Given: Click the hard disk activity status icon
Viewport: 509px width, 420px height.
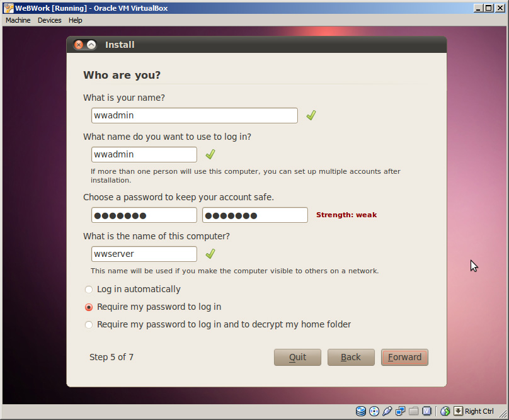Looking at the screenshot, I should 361,411.
